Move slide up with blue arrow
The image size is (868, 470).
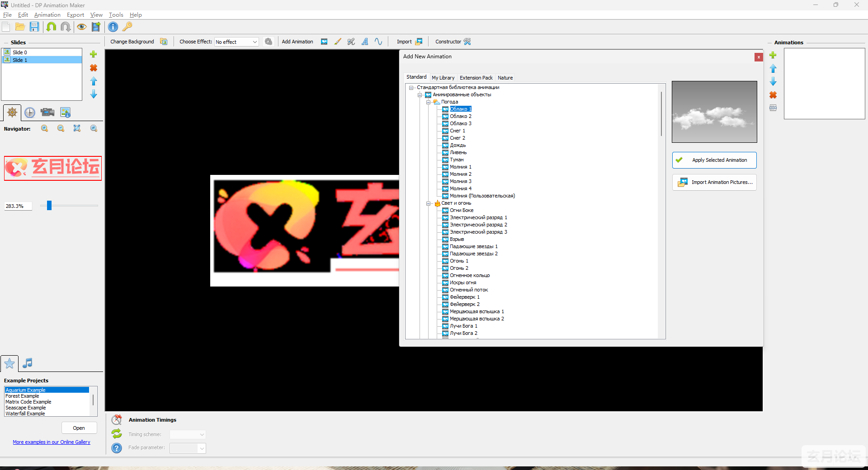94,81
